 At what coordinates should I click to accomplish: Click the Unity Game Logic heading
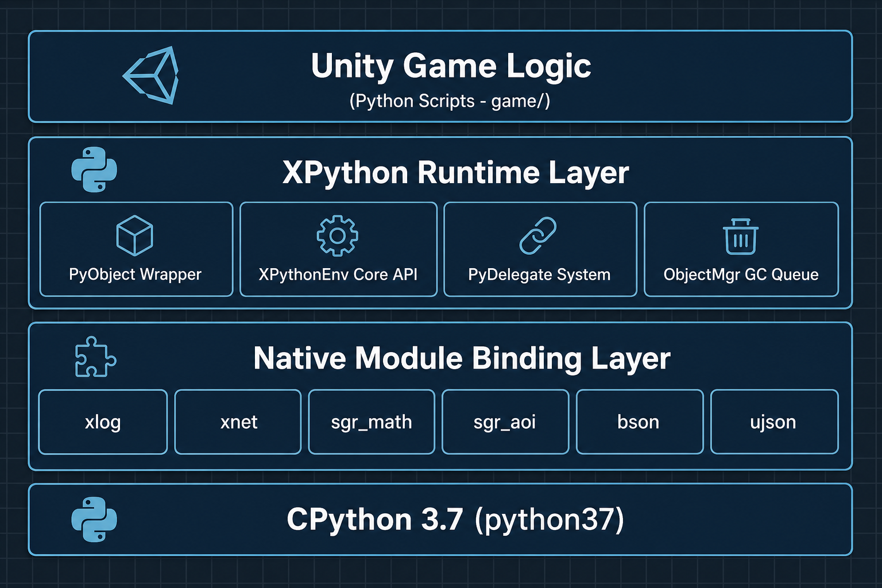pyautogui.click(x=451, y=67)
